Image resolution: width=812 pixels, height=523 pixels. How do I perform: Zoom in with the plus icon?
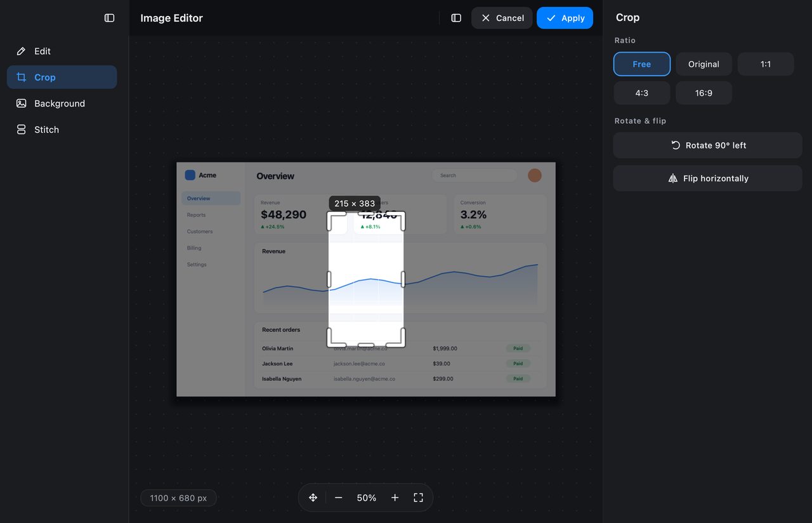click(395, 498)
